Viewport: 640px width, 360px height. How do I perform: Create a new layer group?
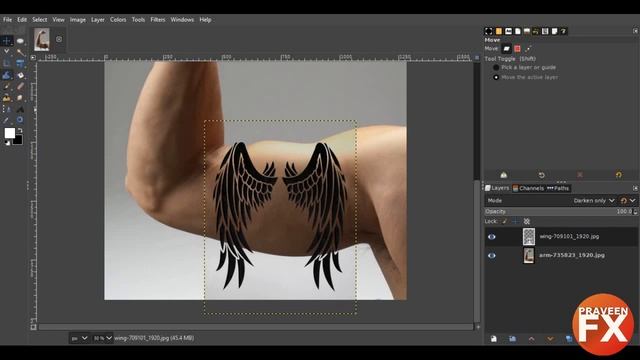click(x=513, y=339)
